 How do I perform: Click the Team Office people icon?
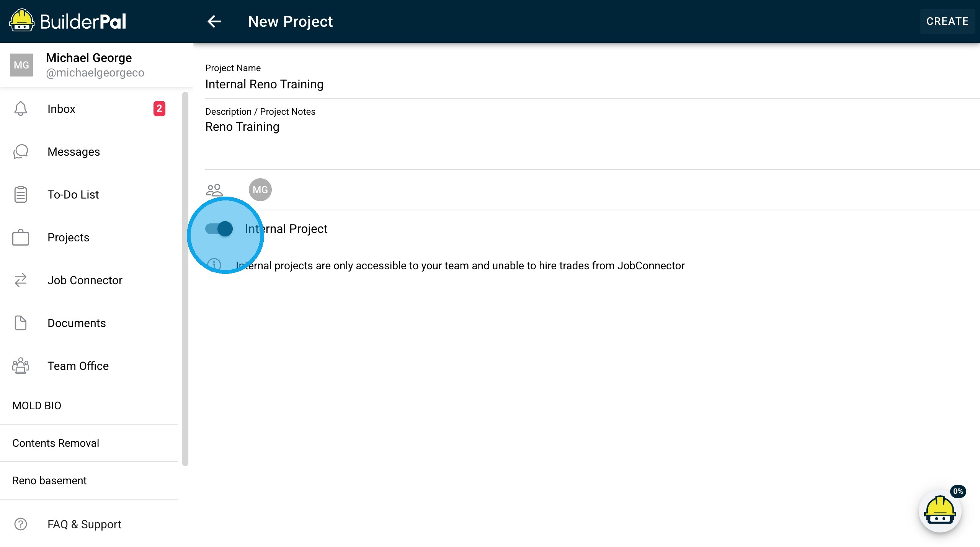point(21,366)
